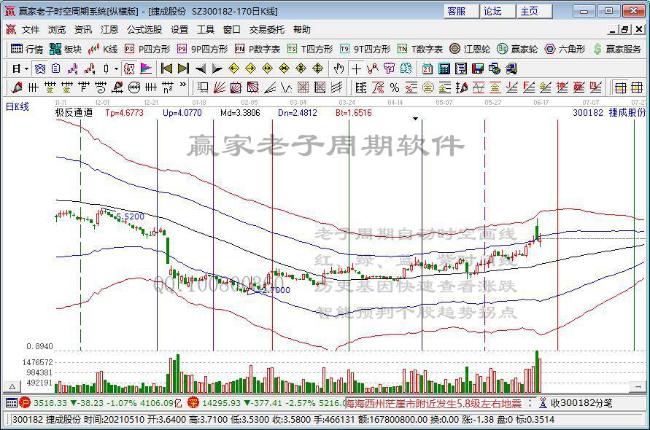Open the 六角形 hexagon tool

click(x=565, y=49)
